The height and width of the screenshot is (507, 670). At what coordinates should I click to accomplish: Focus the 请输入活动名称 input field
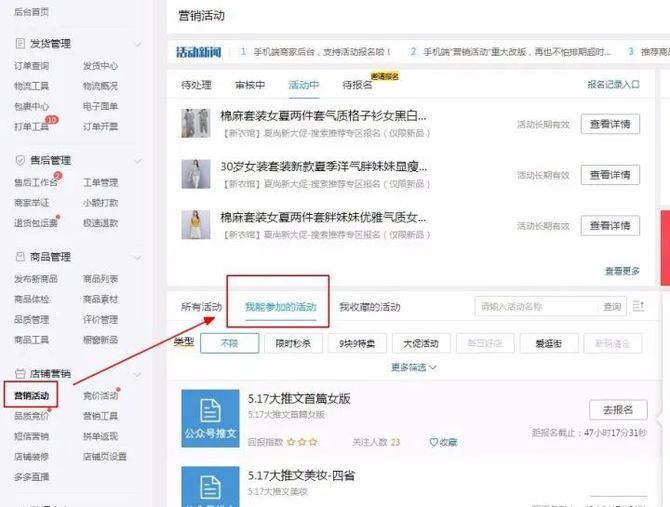538,306
